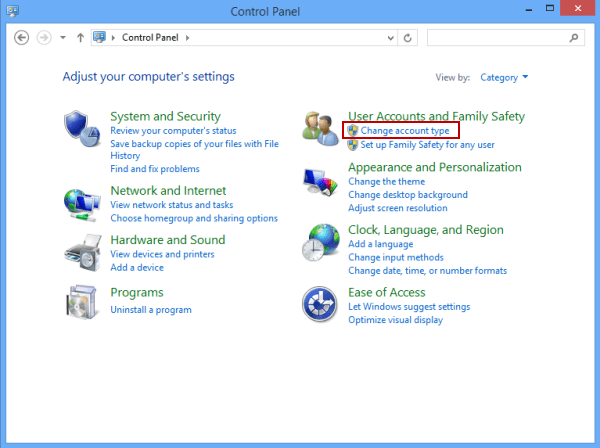The height and width of the screenshot is (448, 600).
Task: Click the search magnifier icon
Action: [x=574, y=37]
